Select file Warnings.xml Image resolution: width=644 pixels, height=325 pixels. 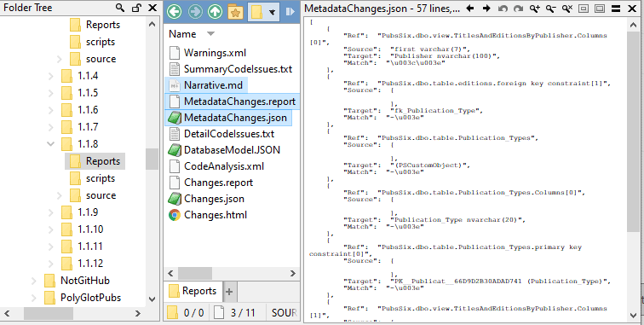(x=215, y=53)
